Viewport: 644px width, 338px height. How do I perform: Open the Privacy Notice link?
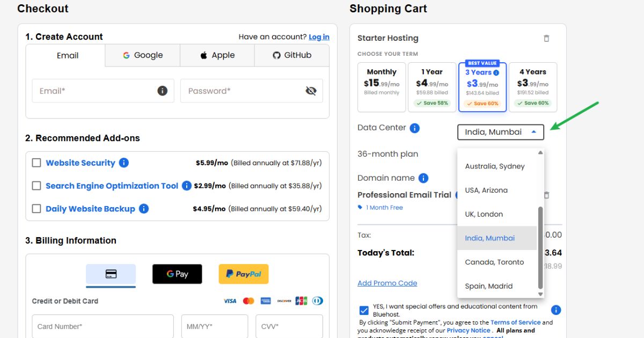(469, 330)
